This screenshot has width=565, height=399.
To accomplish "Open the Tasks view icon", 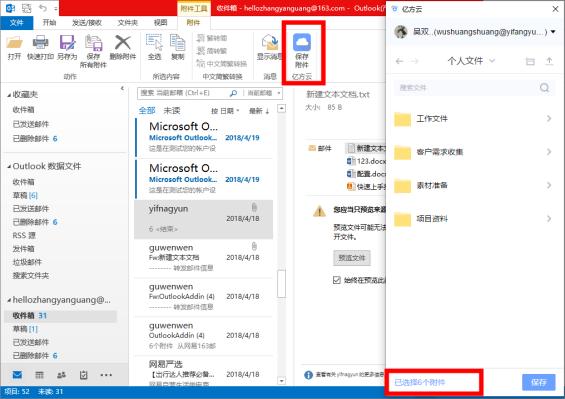I will coord(84,375).
